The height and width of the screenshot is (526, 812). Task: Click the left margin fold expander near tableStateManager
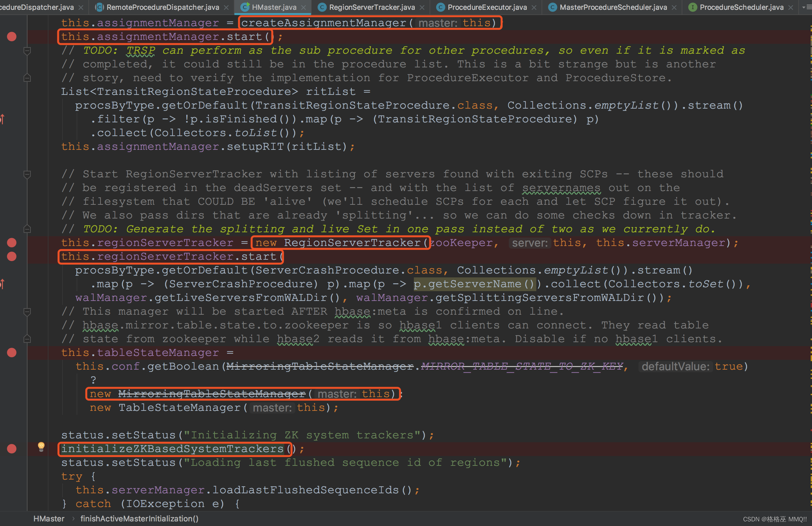pyautogui.click(x=27, y=339)
